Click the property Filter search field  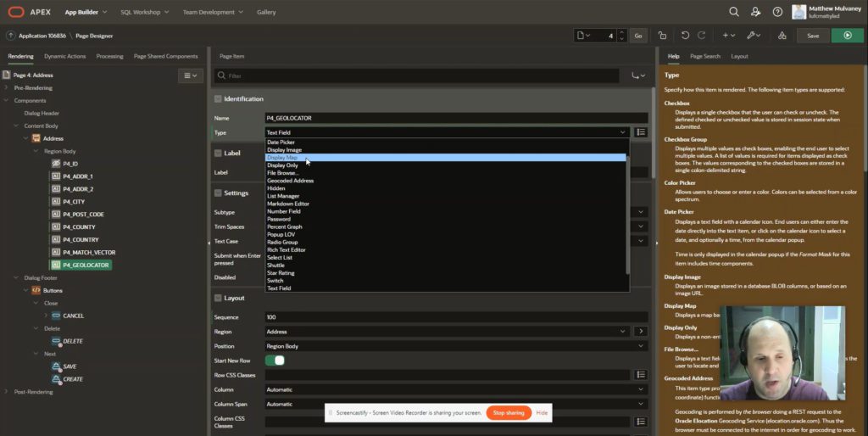[x=418, y=75]
